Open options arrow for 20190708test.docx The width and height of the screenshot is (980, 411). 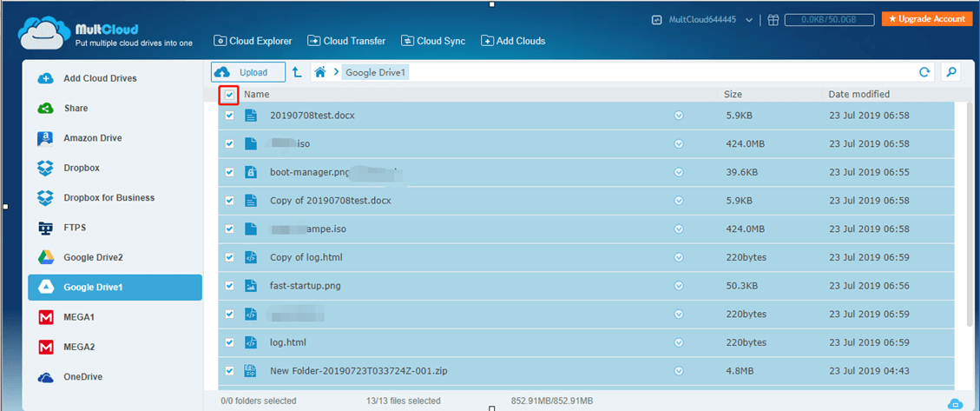click(x=679, y=115)
